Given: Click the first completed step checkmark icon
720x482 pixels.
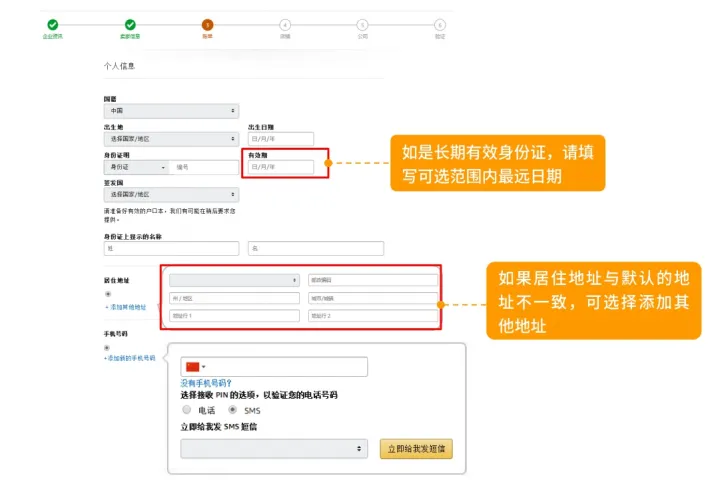Looking at the screenshot, I should click(x=53, y=24).
